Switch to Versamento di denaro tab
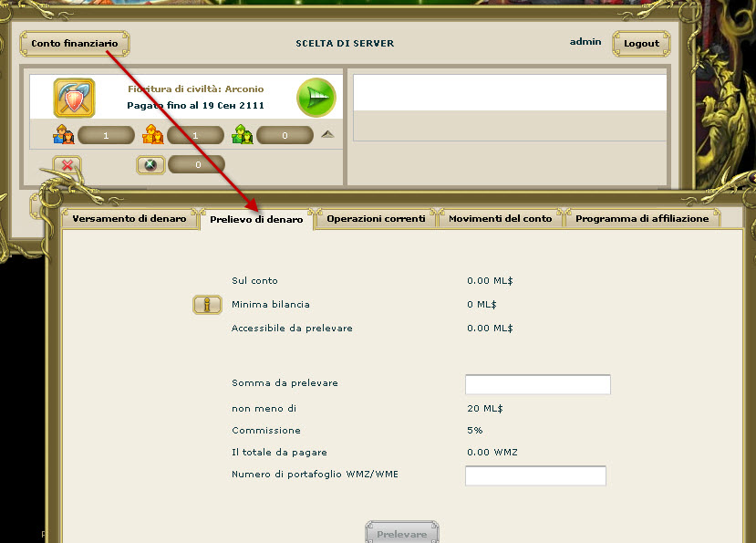 click(129, 219)
